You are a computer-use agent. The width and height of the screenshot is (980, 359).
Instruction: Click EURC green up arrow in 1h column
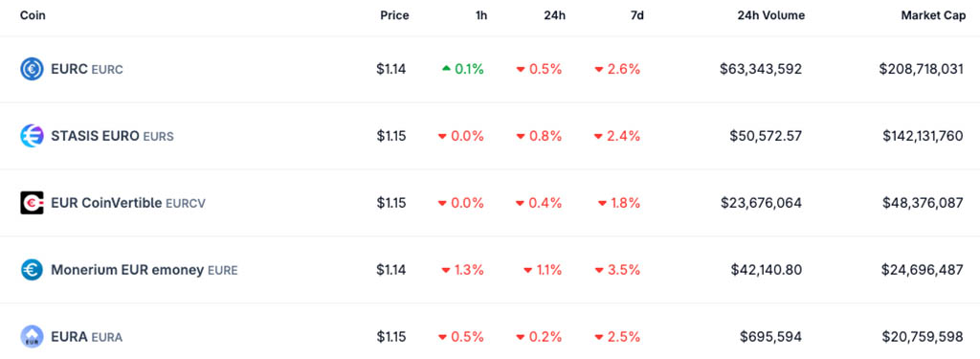pyautogui.click(x=446, y=69)
